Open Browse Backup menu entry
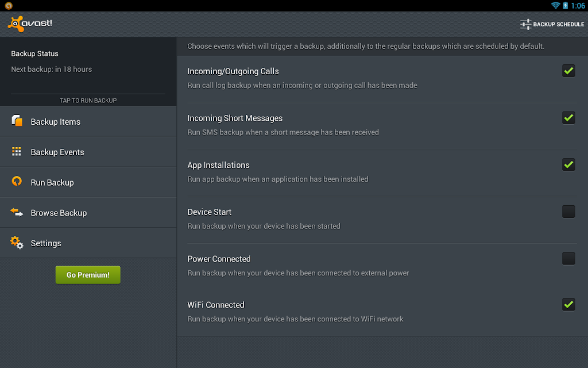The height and width of the screenshot is (368, 588). point(88,213)
